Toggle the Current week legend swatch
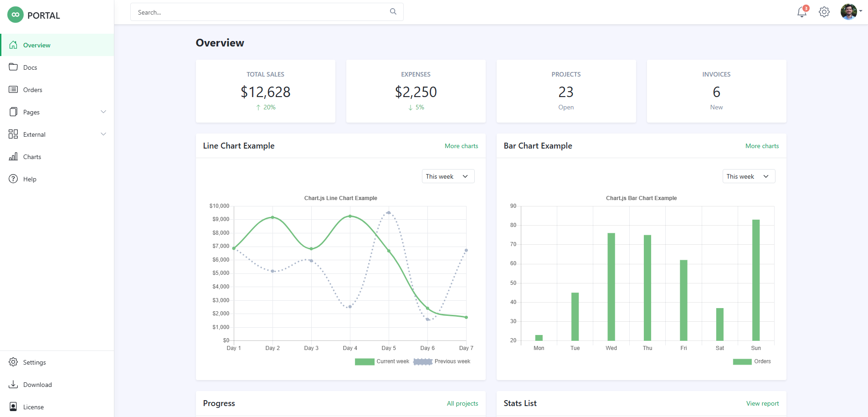The height and width of the screenshot is (417, 868). coord(365,361)
